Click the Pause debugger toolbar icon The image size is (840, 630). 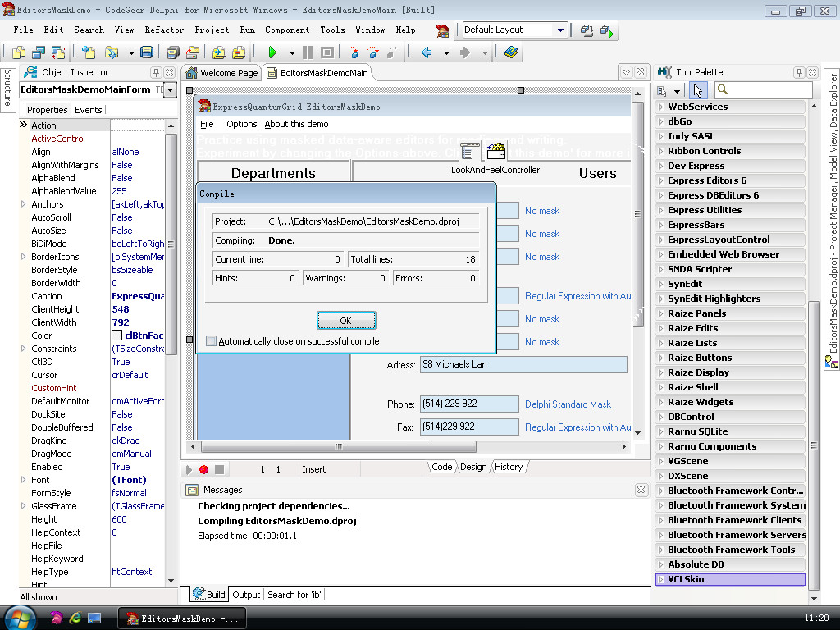(x=308, y=52)
